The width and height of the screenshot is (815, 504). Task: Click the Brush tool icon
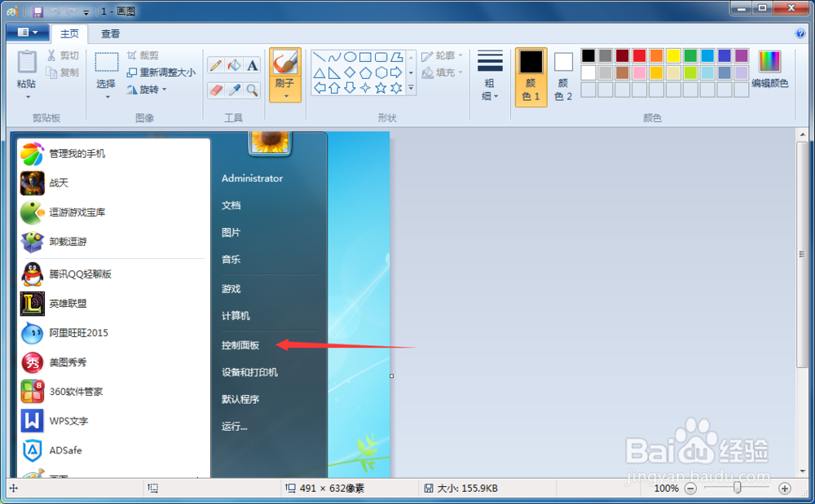pyautogui.click(x=284, y=62)
